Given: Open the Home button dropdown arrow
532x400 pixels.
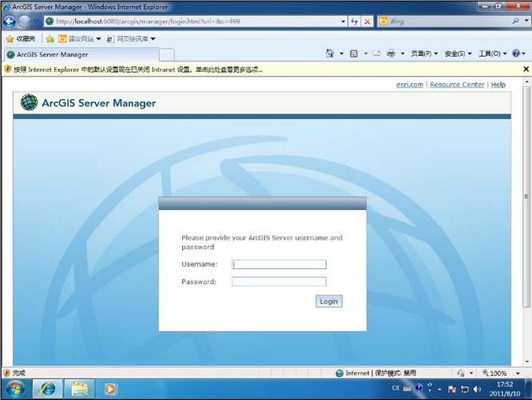Looking at the screenshot, I should point(342,53).
